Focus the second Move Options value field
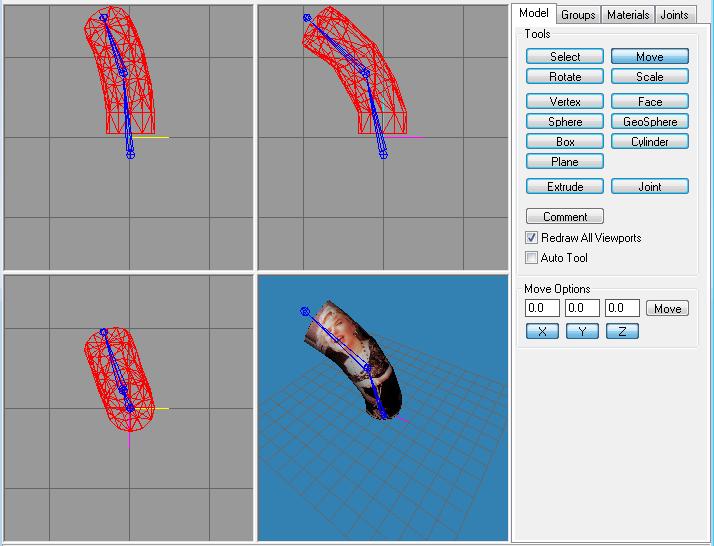Screen dimensions: 714x546 pyautogui.click(x=582, y=308)
